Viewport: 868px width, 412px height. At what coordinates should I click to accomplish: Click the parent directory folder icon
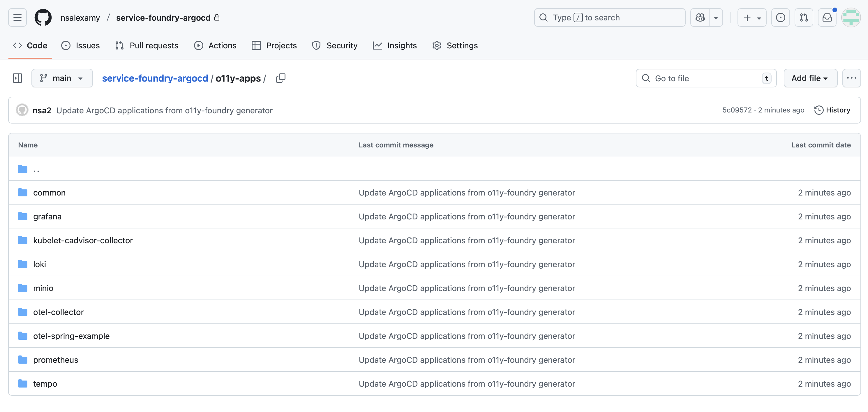[x=23, y=169]
